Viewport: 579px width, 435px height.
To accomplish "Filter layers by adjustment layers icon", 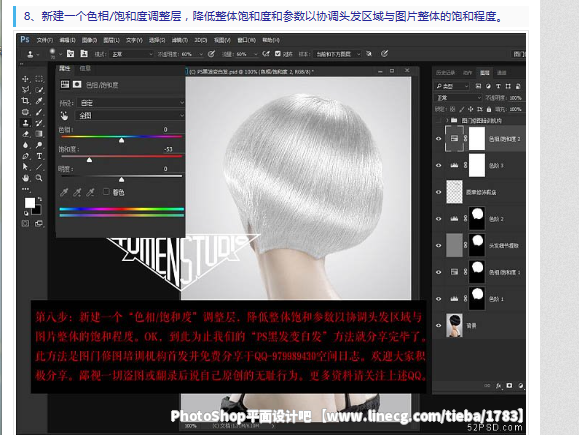I will 488,86.
